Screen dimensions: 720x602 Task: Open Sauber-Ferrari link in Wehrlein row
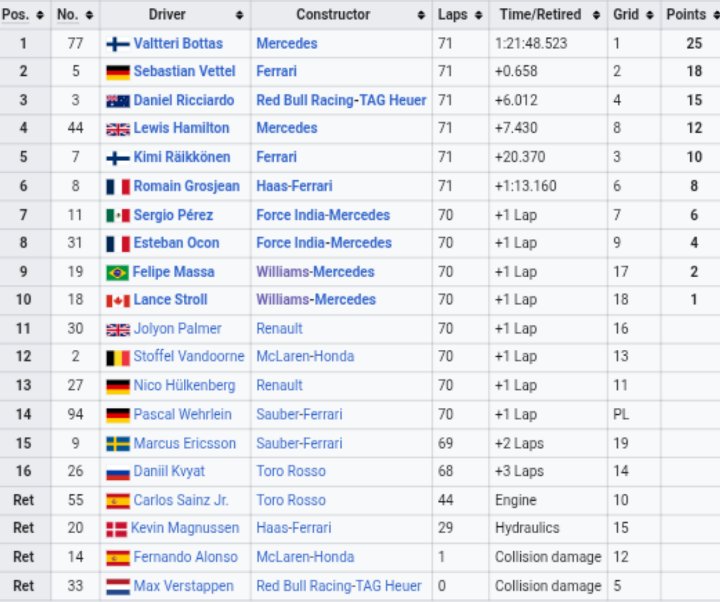click(299, 414)
